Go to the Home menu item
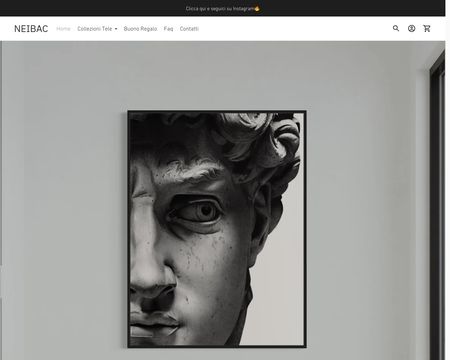This screenshot has height=360, width=450. (x=63, y=29)
